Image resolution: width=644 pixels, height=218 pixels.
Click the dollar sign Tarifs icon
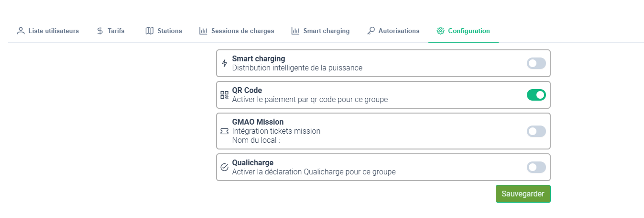pos(100,31)
